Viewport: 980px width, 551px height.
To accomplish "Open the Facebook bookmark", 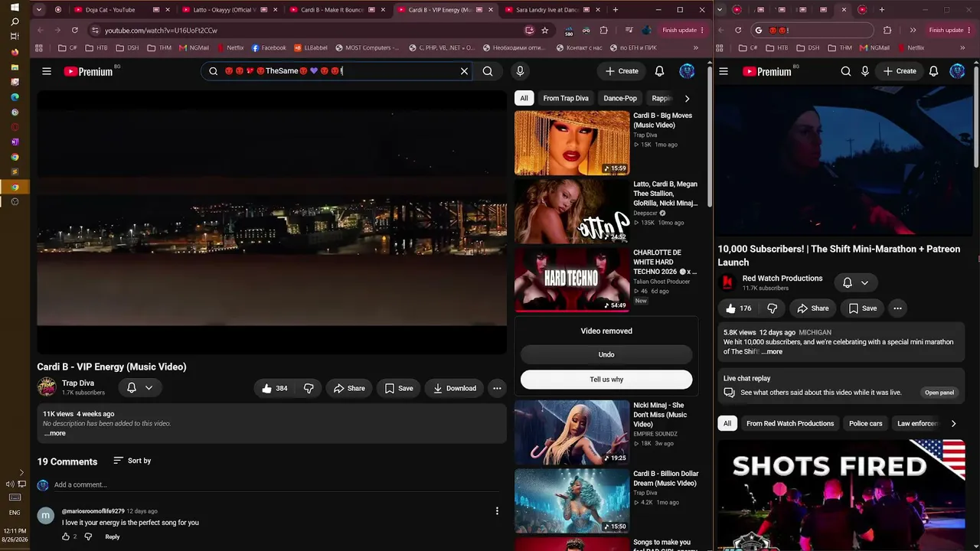I will 269,47.
